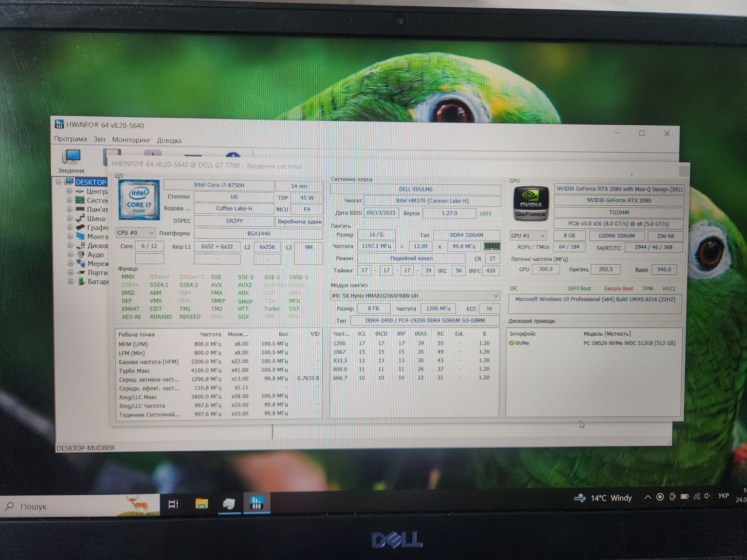Open the Зведення summary toolbar button
Viewport: 747px width, 560px height.
click(71, 161)
